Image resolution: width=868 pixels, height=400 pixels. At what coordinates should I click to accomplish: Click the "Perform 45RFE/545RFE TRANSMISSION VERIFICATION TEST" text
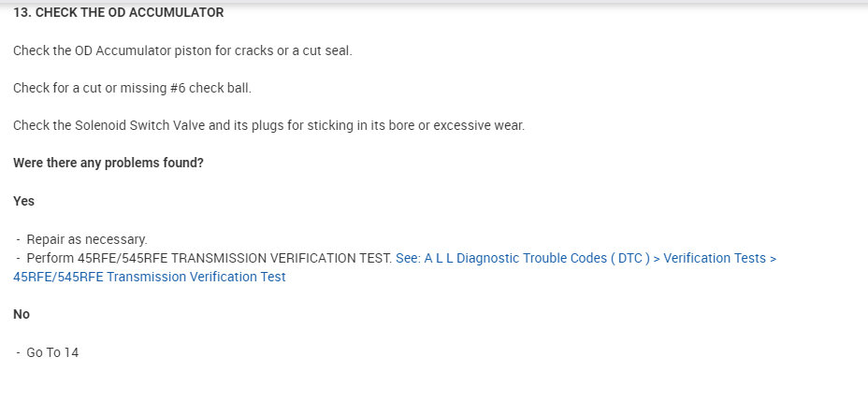point(209,258)
